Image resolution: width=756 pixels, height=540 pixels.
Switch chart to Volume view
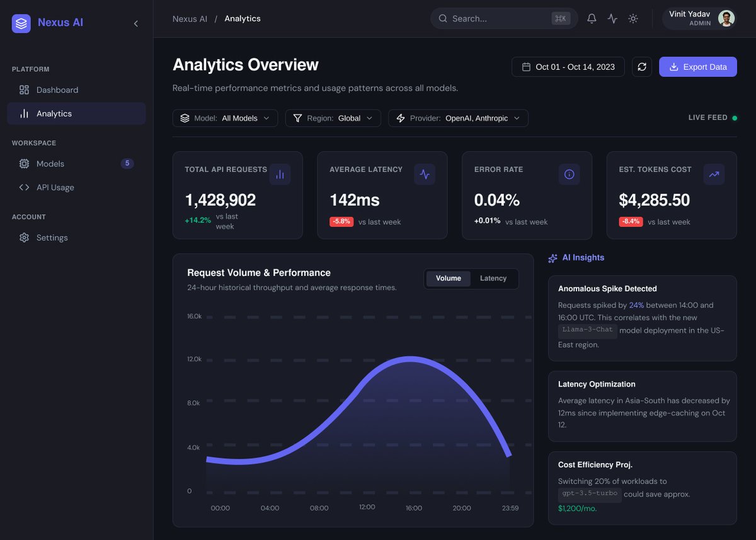pos(449,279)
